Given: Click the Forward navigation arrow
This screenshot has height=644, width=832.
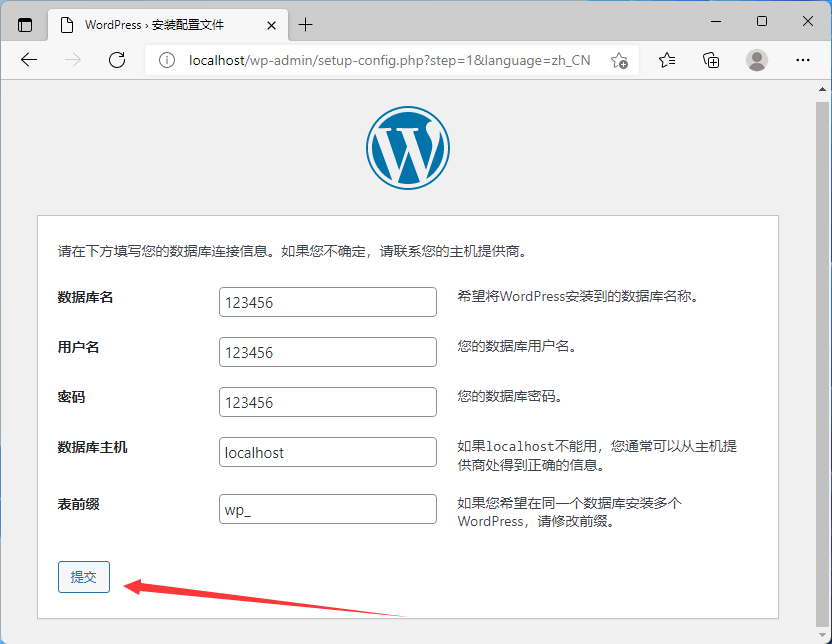Looking at the screenshot, I should click(x=73, y=60).
